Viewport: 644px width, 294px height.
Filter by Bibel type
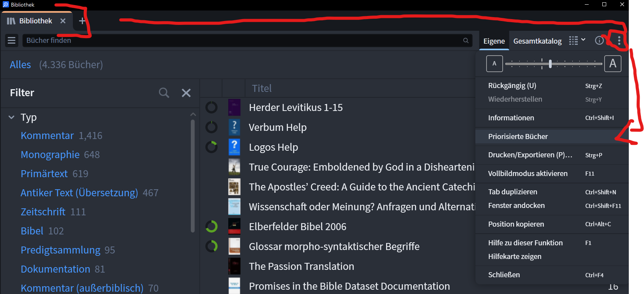click(x=32, y=231)
